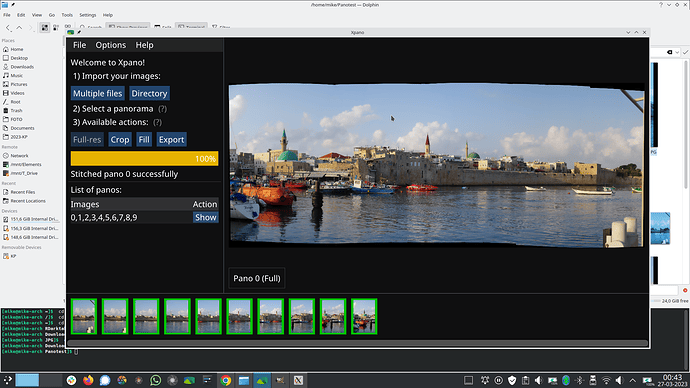Click the Export button
Image resolution: width=690 pixels, height=388 pixels.
pyautogui.click(x=171, y=139)
